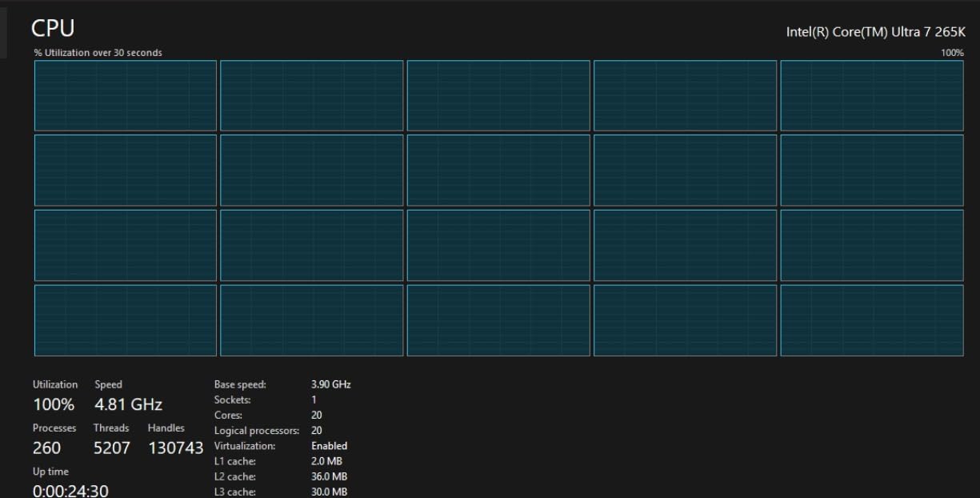Click the bottom row's middle processor graph
The width and height of the screenshot is (980, 498).
[x=498, y=320]
